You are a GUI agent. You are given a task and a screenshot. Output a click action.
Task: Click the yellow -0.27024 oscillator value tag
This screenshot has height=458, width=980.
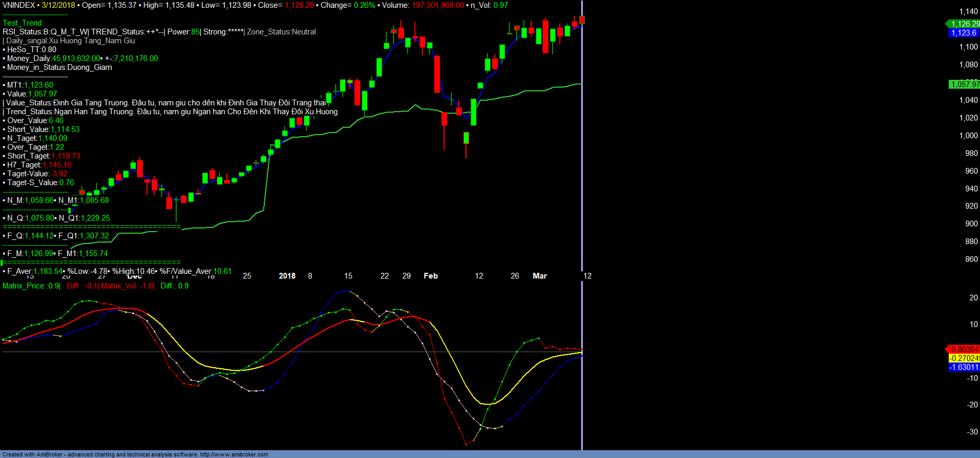[x=964, y=358]
